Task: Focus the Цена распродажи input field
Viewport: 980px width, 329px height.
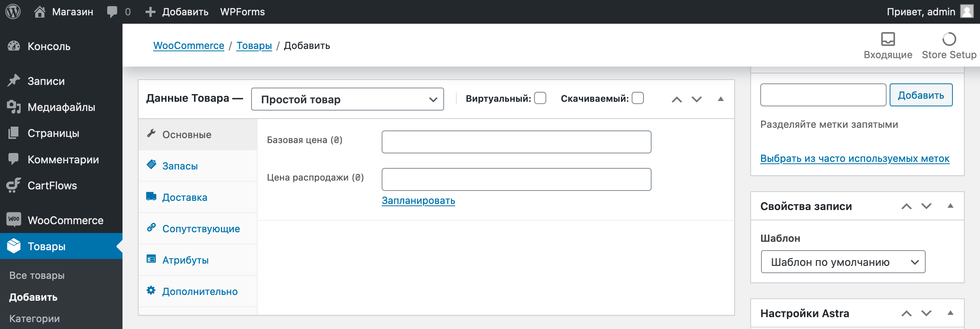Action: (x=516, y=179)
